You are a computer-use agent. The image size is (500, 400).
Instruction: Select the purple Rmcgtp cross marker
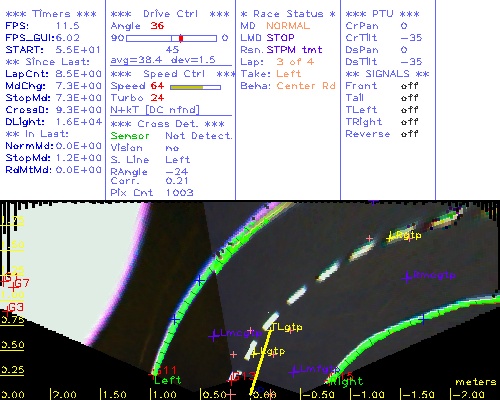point(407,277)
